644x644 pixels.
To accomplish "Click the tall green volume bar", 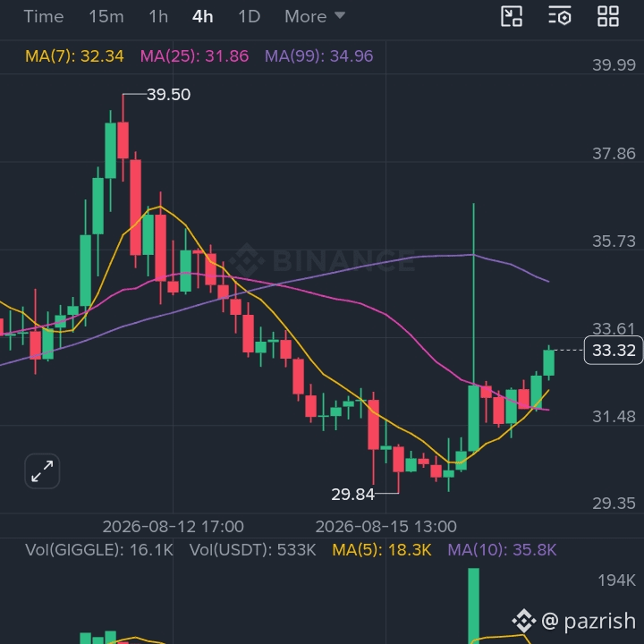I will point(473,606).
